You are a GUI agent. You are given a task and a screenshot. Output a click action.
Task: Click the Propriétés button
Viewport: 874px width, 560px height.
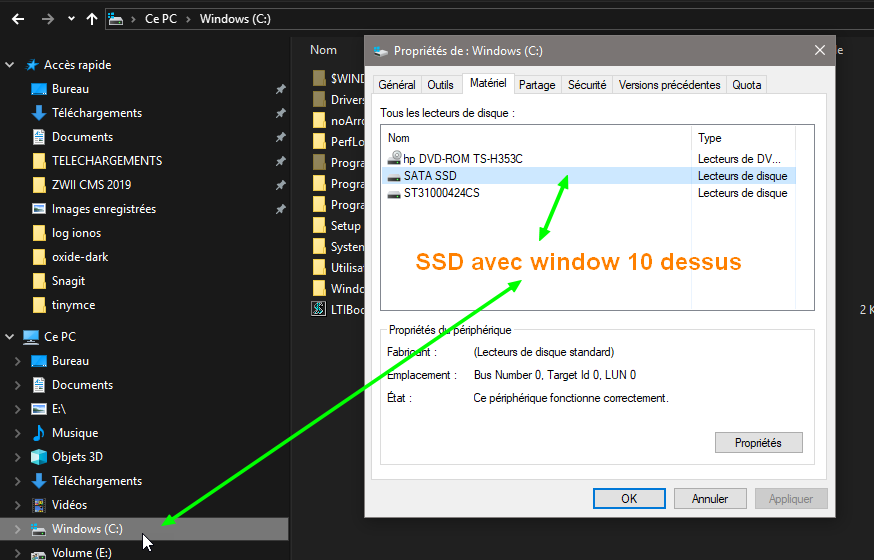pyautogui.click(x=758, y=442)
